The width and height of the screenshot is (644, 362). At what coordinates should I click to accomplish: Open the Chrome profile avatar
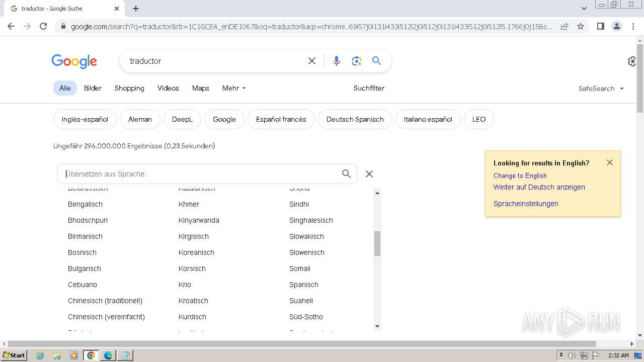point(616,26)
